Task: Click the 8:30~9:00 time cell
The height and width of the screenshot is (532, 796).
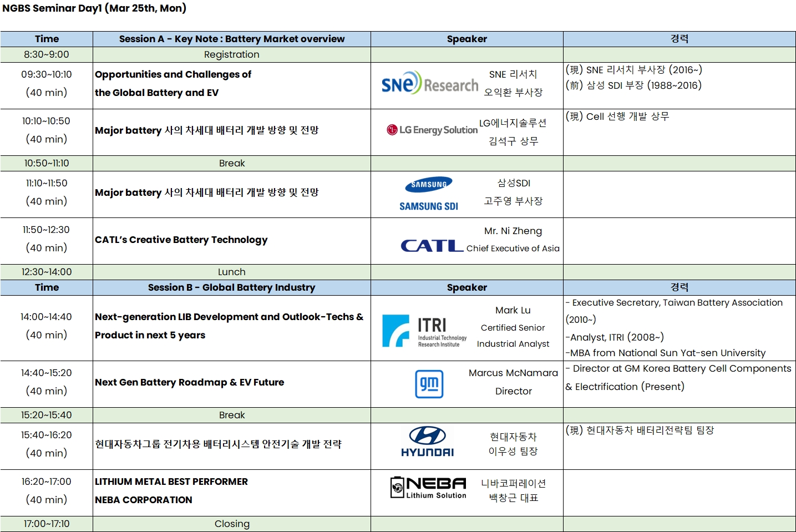Action: 47,54
